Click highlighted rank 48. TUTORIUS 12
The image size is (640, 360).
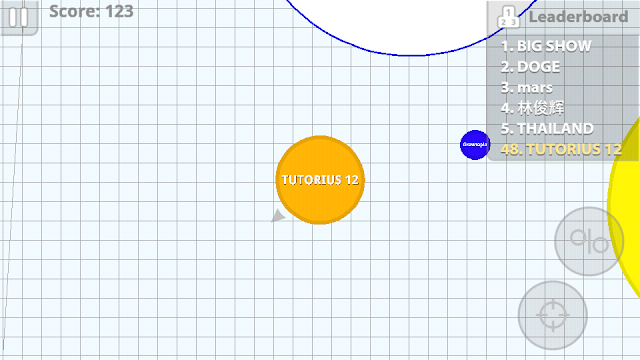tap(561, 149)
